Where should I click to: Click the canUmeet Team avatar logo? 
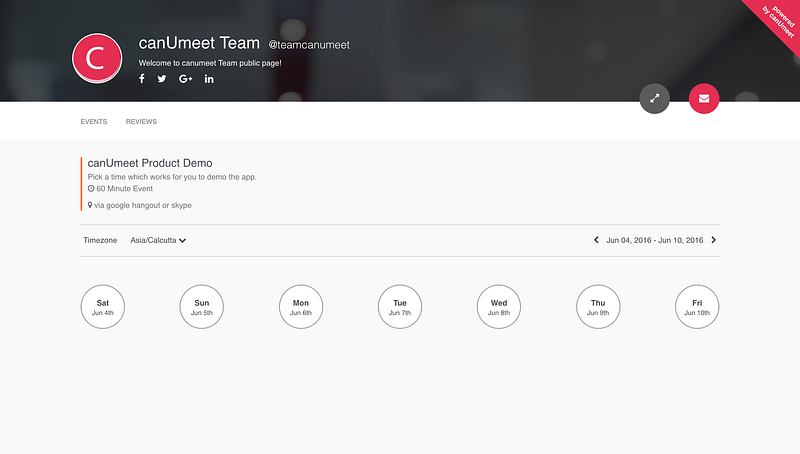coord(97,58)
